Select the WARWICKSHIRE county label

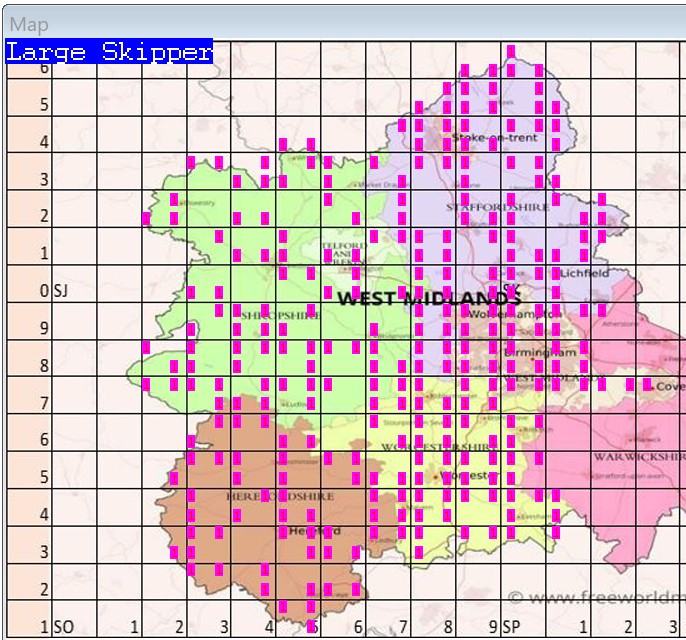638,456
